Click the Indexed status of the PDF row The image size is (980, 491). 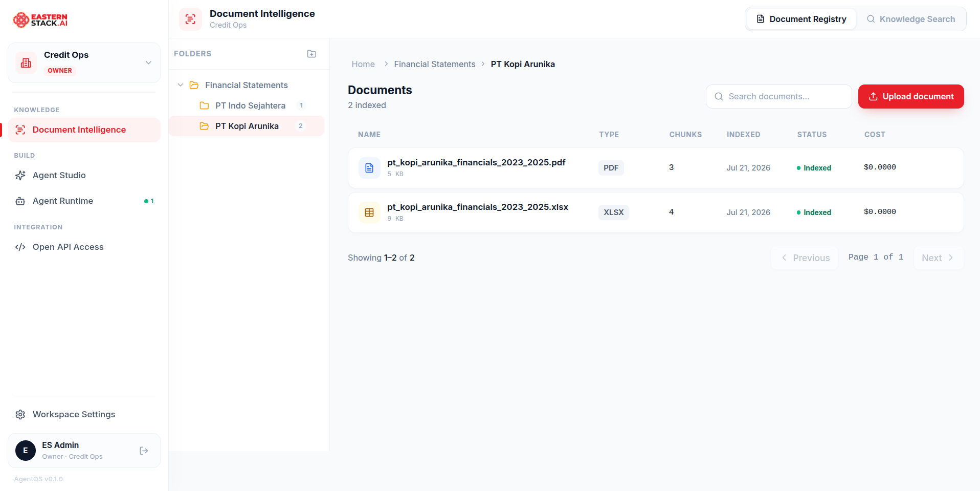click(814, 168)
